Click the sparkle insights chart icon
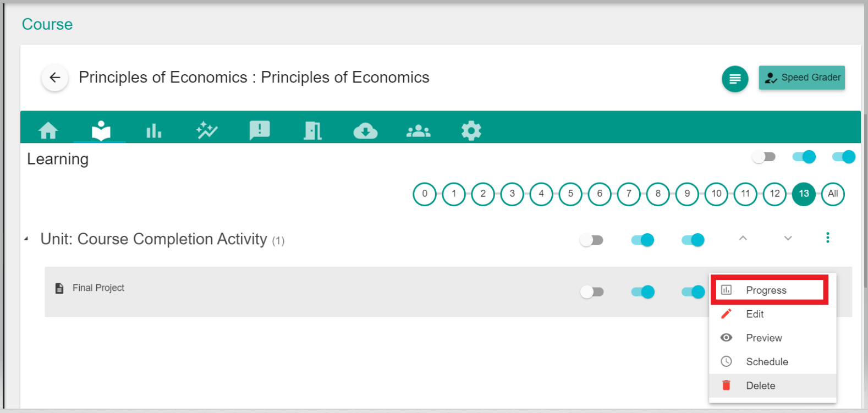 207,130
